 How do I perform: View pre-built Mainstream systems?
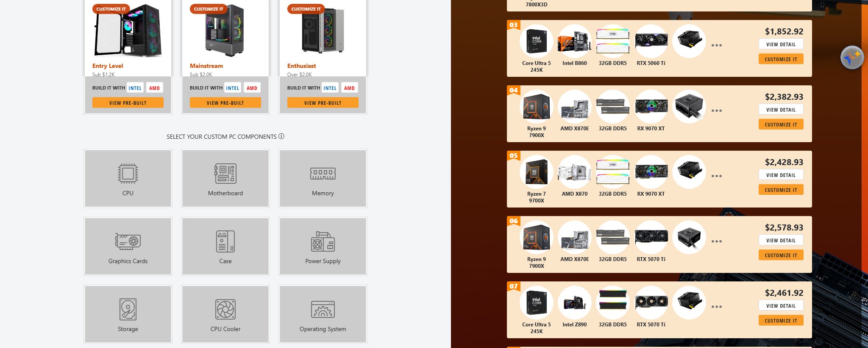point(225,103)
